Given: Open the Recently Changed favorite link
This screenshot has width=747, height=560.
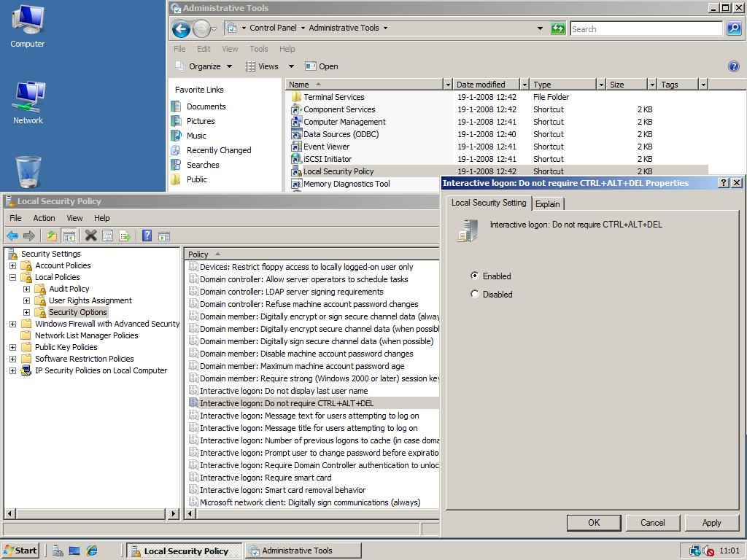Looking at the screenshot, I should coord(219,150).
